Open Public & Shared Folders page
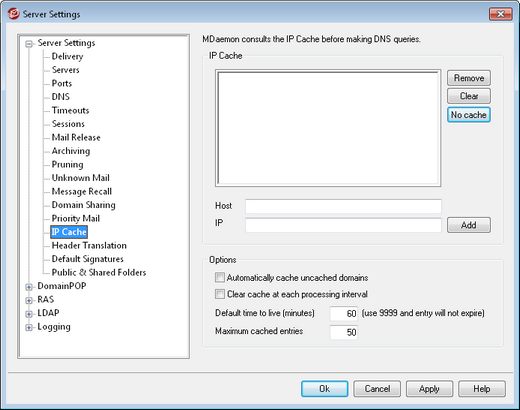The width and height of the screenshot is (520, 410). pos(99,272)
